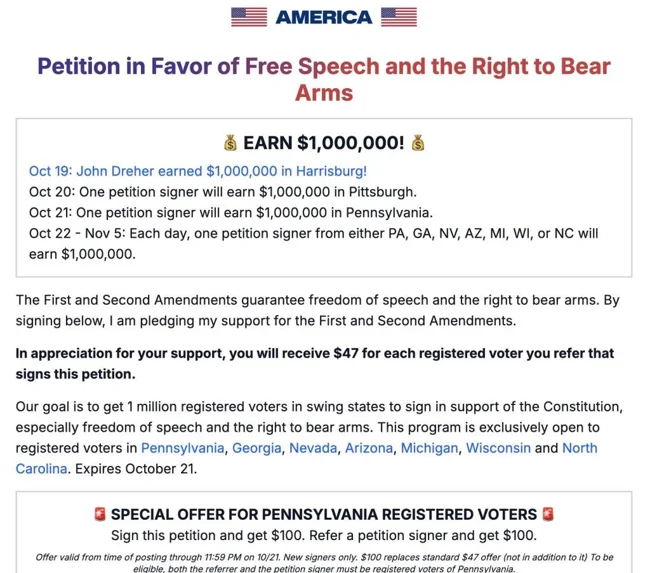Screen dimensions: 650x573
Task: Click the bold $47 referral paragraph
Action: pyautogui.click(x=315, y=363)
